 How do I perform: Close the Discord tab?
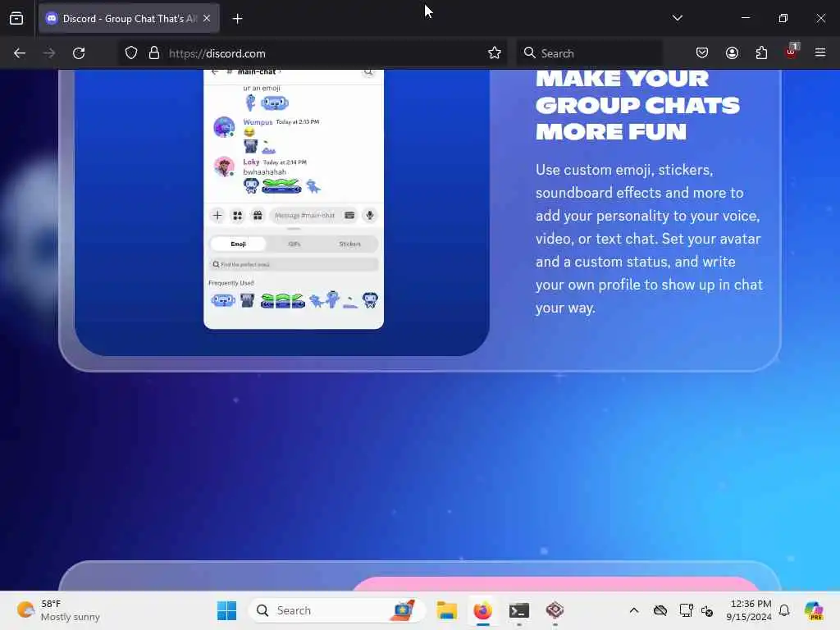(x=207, y=18)
